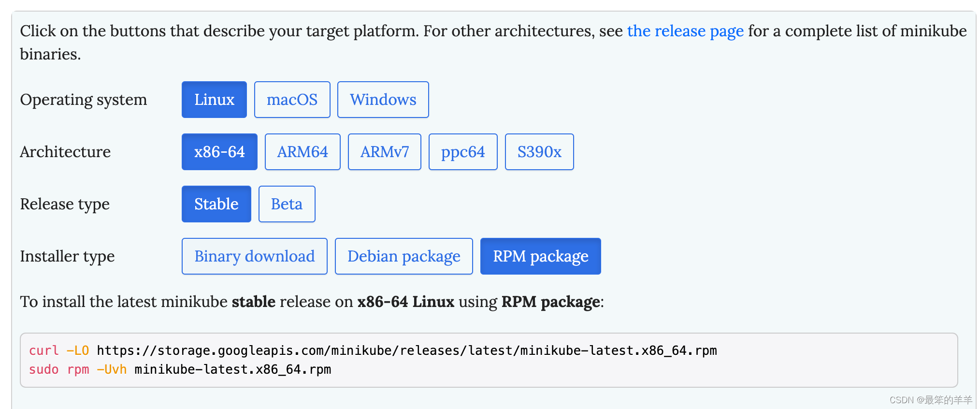
Task: Choose ARM64 architecture
Action: [x=303, y=152]
